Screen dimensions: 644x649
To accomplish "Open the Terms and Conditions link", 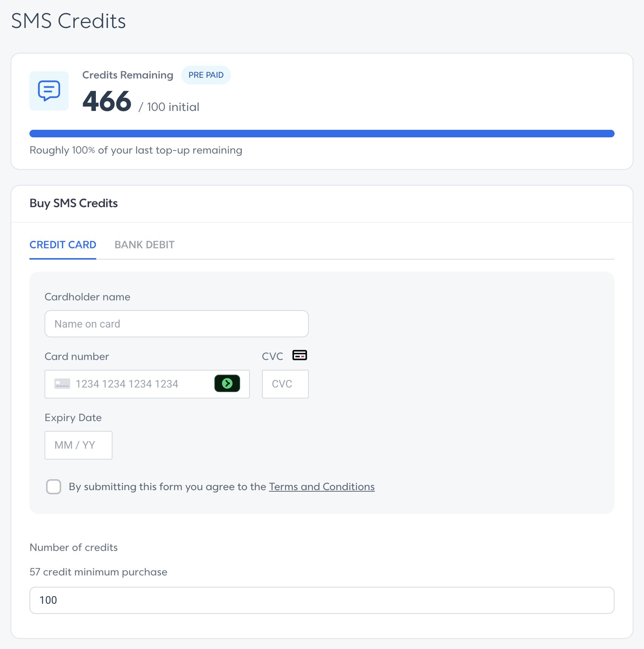I will click(322, 487).
